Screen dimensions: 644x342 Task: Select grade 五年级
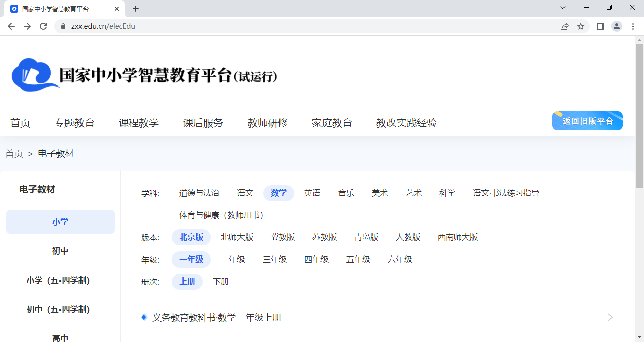click(x=358, y=260)
